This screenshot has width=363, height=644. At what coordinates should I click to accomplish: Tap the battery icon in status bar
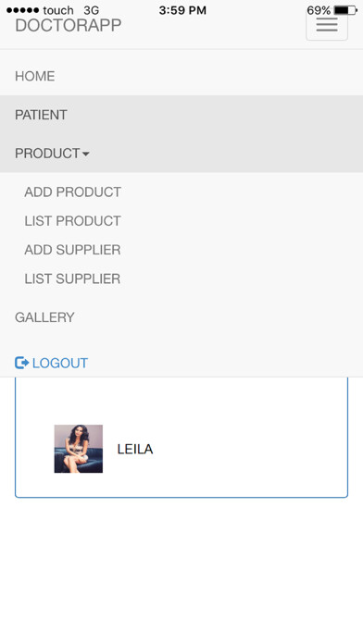(x=345, y=10)
